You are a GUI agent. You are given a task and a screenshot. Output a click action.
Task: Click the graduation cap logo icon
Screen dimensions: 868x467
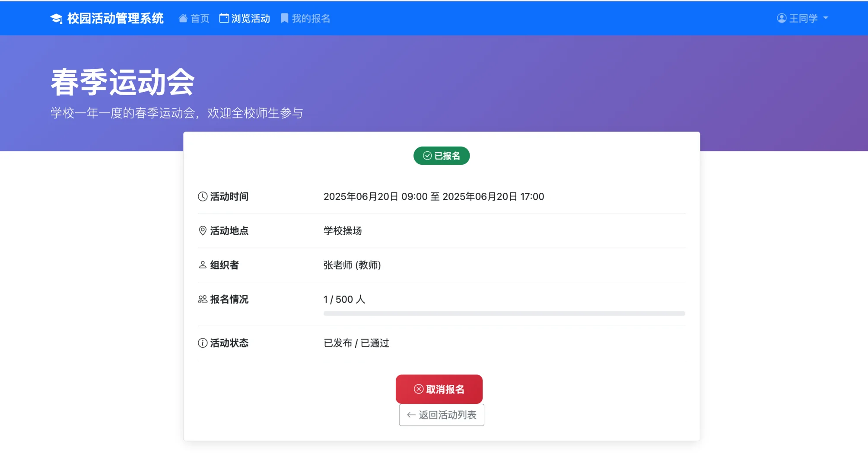pos(57,18)
